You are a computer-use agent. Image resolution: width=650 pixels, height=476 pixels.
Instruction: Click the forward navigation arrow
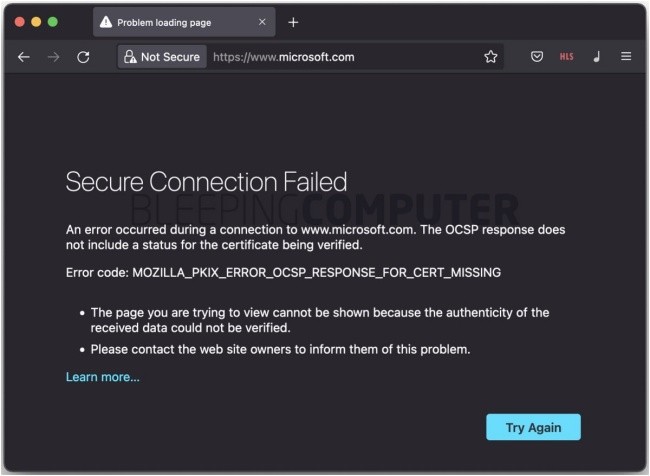(x=54, y=57)
